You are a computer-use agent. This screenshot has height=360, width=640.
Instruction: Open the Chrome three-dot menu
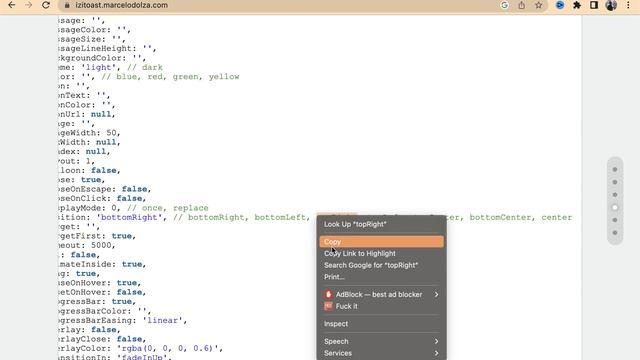point(628,5)
